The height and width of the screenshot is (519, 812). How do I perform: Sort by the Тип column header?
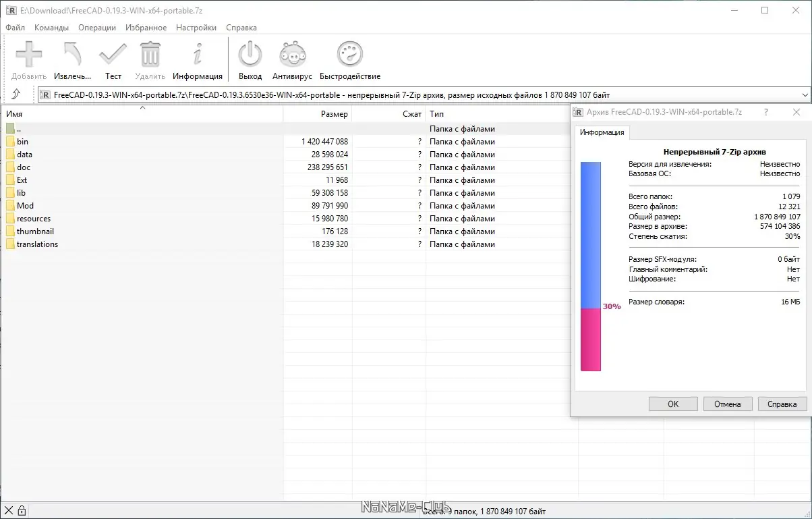498,114
